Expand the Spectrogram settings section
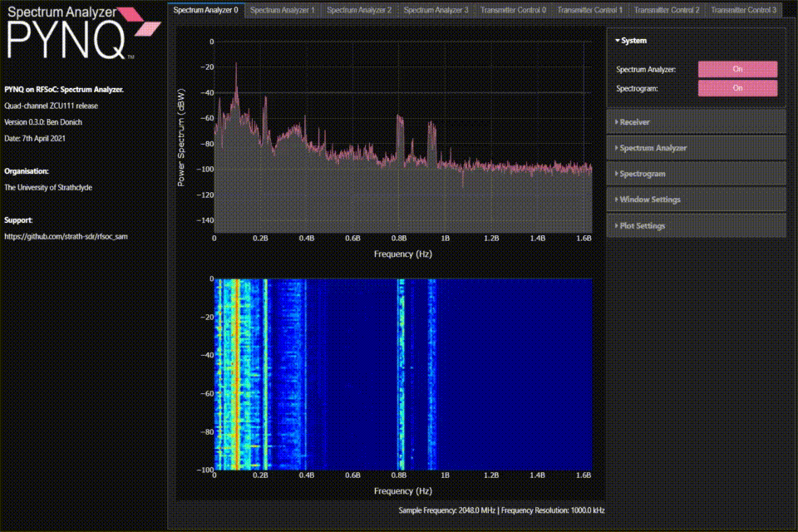The image size is (798, 532). coord(697,174)
